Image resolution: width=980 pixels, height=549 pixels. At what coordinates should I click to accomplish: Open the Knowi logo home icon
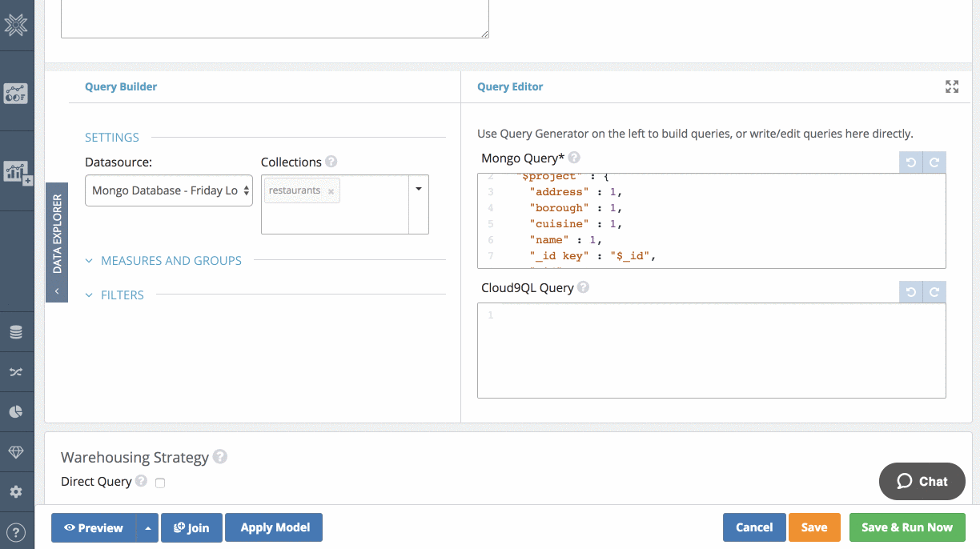pos(16,26)
